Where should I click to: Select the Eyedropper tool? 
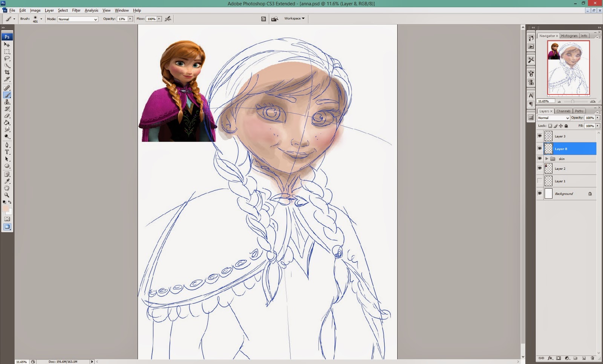(7, 181)
